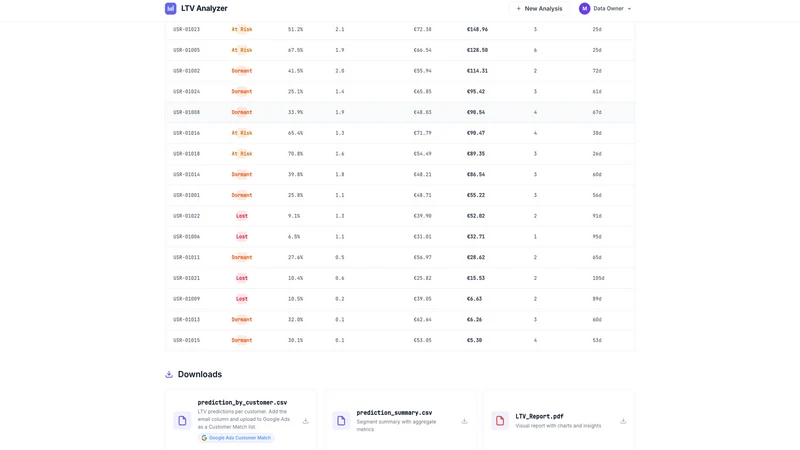Viewport: 800px width, 450px height.
Task: Select customer ID USR-01001
Action: [x=186, y=195]
